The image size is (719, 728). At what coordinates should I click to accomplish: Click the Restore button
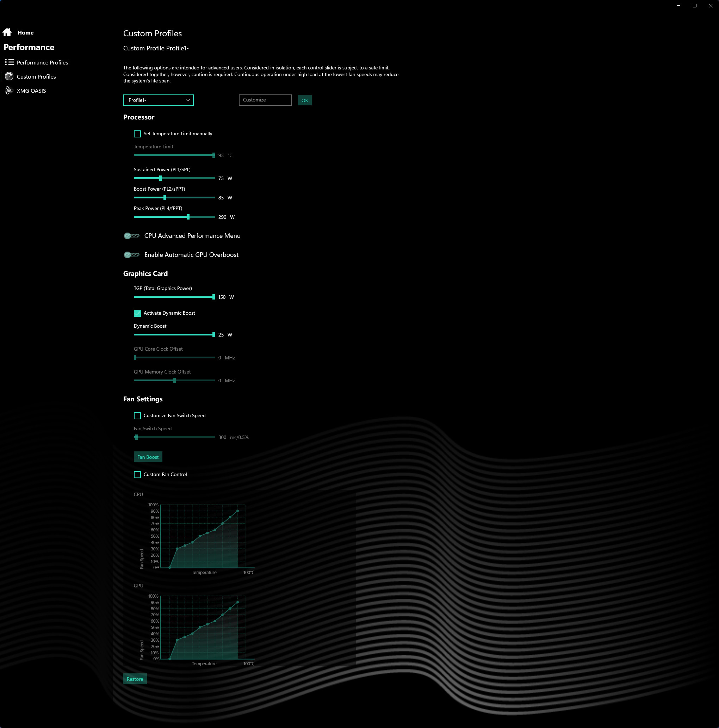pyautogui.click(x=135, y=679)
